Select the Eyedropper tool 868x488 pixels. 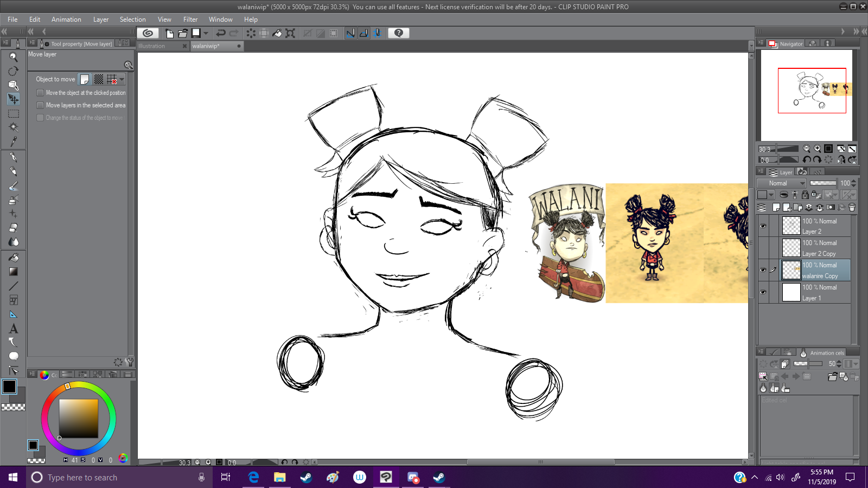14,142
